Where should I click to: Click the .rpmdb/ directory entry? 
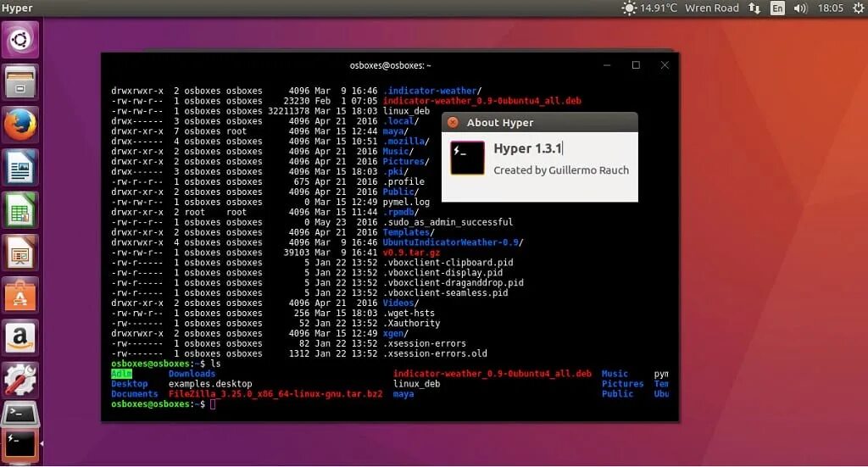(401, 212)
